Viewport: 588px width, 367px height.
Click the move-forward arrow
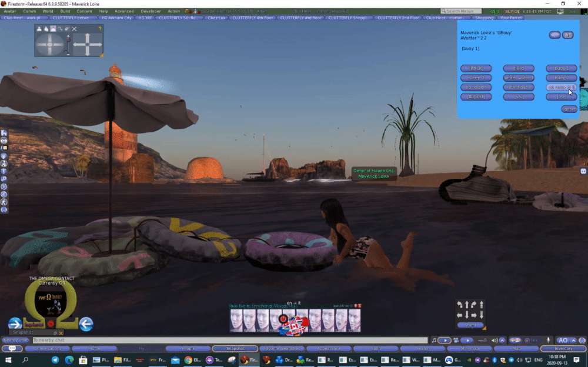(467, 305)
